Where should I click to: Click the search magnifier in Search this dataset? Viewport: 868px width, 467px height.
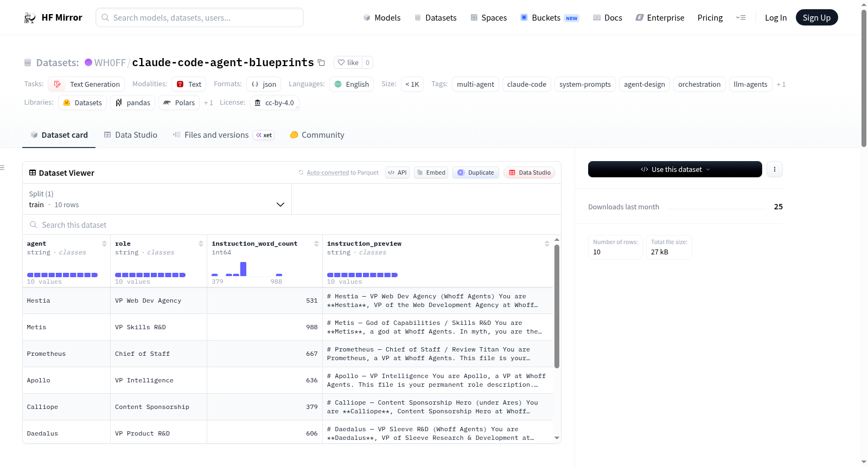pos(34,225)
